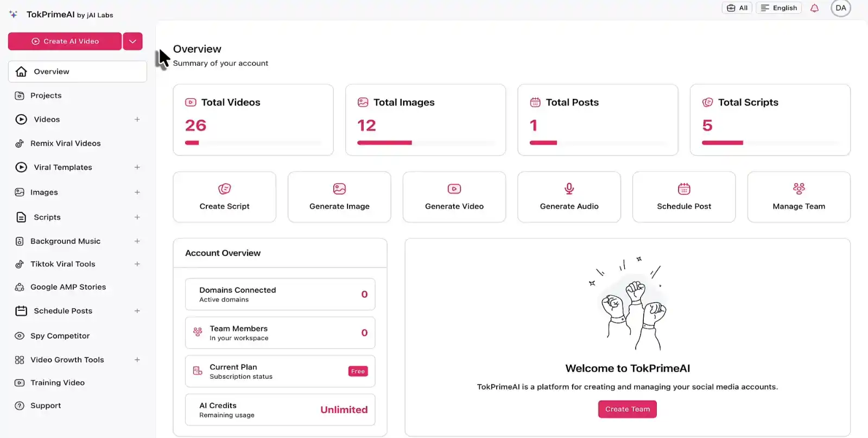
Task: Click the Generate Video button label
Action: (454, 207)
